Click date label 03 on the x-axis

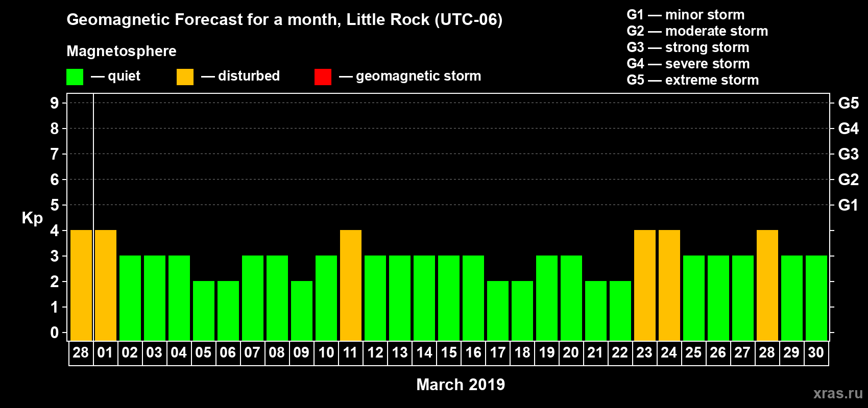point(154,352)
